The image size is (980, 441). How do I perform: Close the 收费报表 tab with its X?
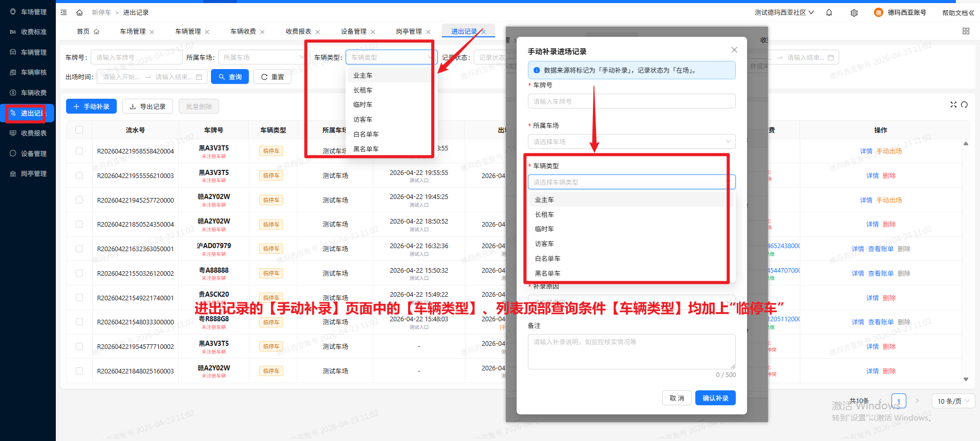point(318,32)
